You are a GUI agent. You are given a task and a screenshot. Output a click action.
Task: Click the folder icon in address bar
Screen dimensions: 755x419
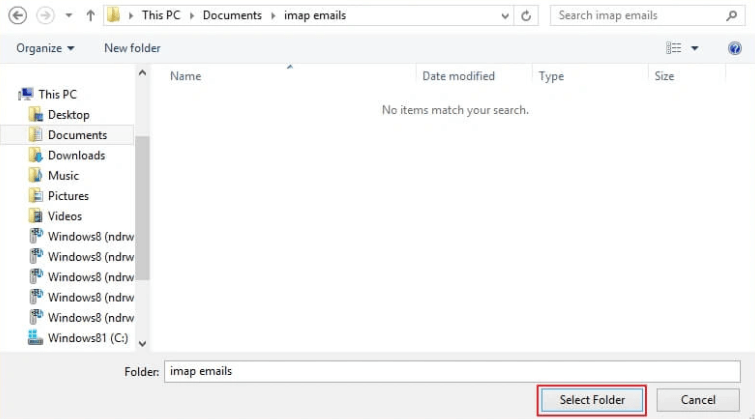(114, 15)
